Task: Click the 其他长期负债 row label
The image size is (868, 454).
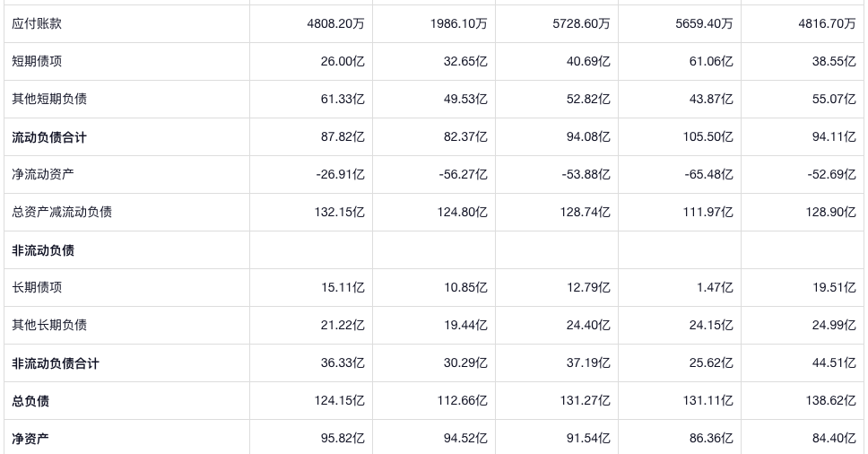Action: (49, 325)
